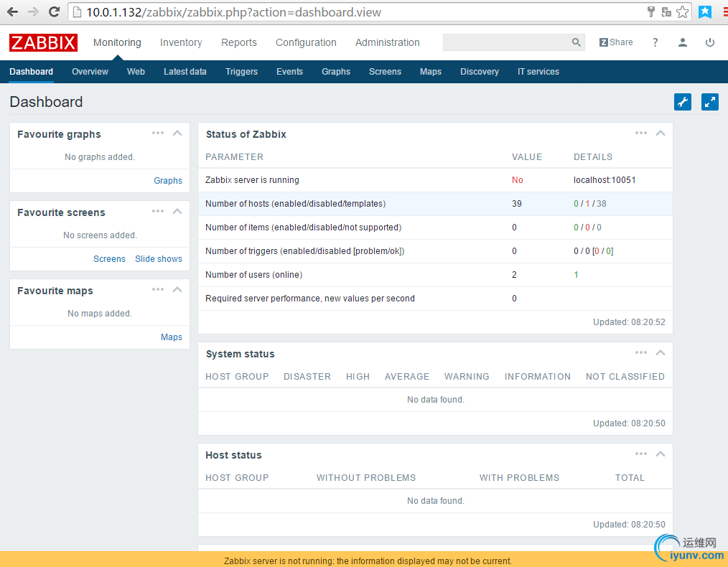This screenshot has height=567, width=728.
Task: Click the hosts count value '39'
Action: (517, 204)
